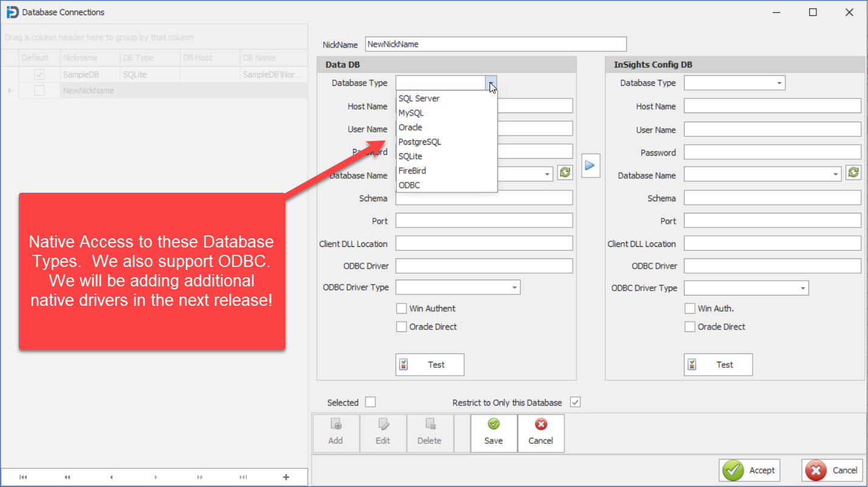Screen dimensions: 868x487
Task: Click the Accept button
Action: pyautogui.click(x=750, y=470)
